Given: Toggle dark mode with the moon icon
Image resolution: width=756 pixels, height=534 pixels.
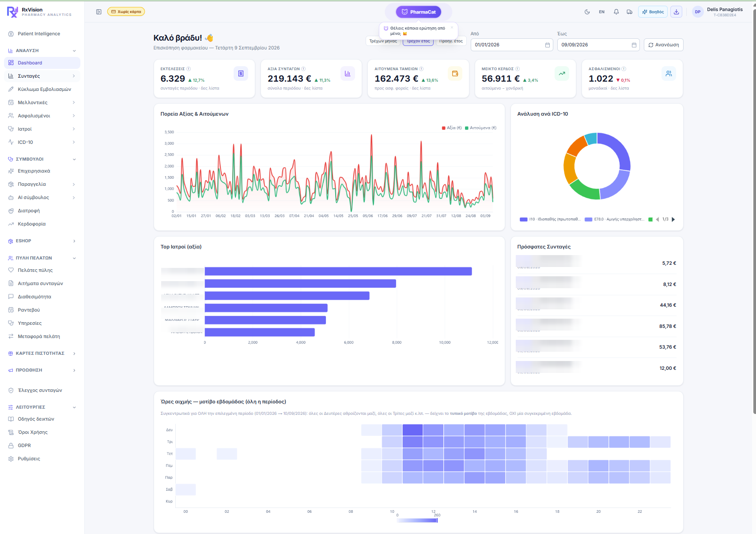Looking at the screenshot, I should pos(587,12).
